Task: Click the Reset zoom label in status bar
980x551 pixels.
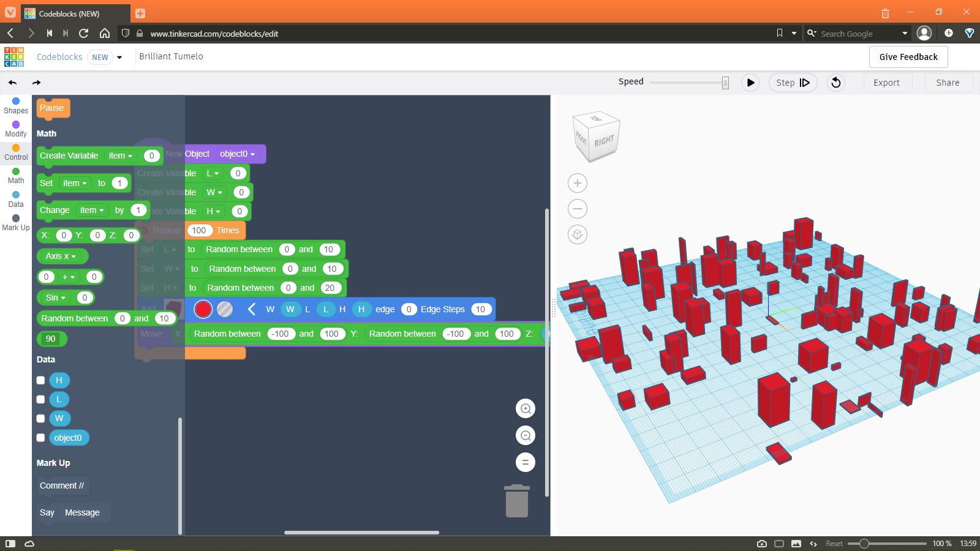Action: pyautogui.click(x=834, y=544)
